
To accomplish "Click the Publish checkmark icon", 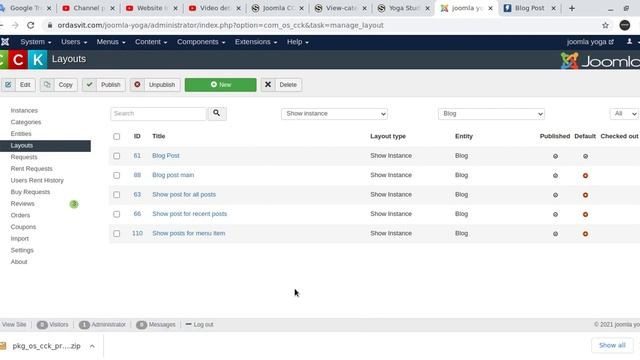I will (x=89, y=85).
